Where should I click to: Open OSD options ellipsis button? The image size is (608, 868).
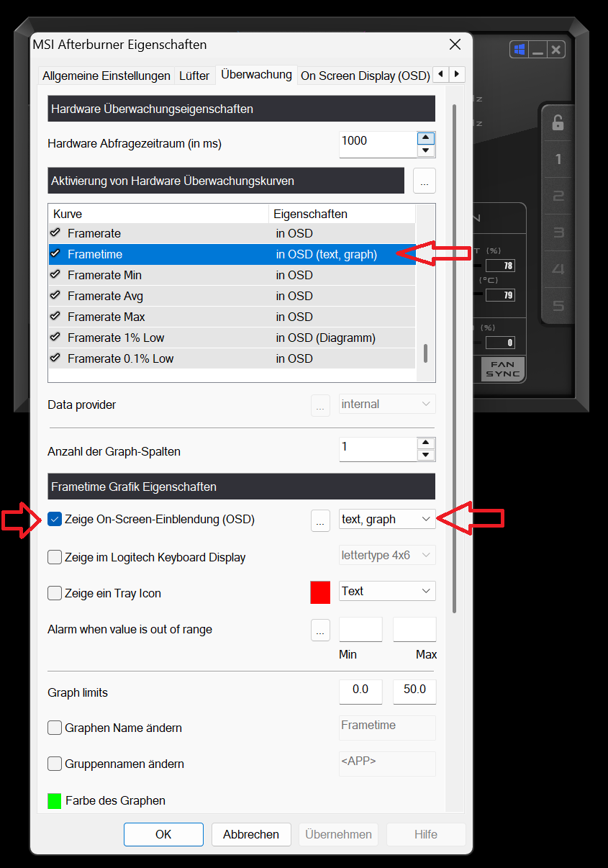click(320, 520)
